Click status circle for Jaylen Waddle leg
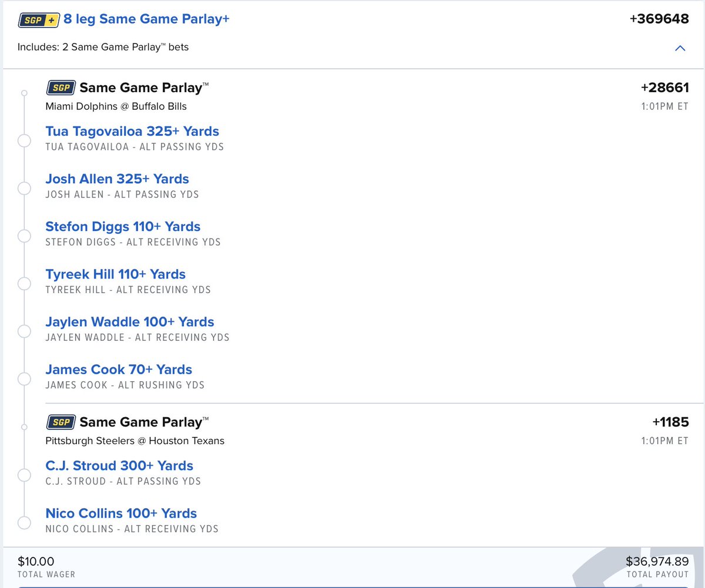The image size is (705, 588). [x=24, y=331]
